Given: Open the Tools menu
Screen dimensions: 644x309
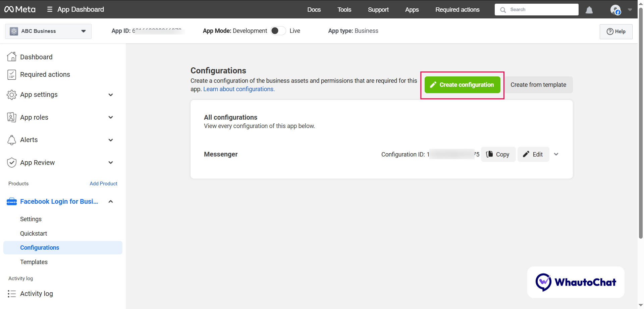Looking at the screenshot, I should (344, 10).
